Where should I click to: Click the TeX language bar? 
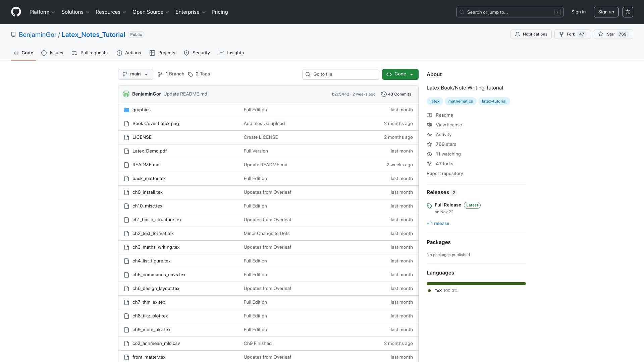(x=476, y=284)
